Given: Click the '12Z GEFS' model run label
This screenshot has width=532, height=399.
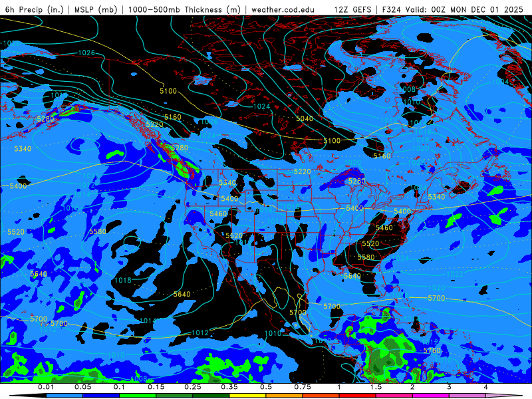Looking at the screenshot, I should pyautogui.click(x=353, y=9).
